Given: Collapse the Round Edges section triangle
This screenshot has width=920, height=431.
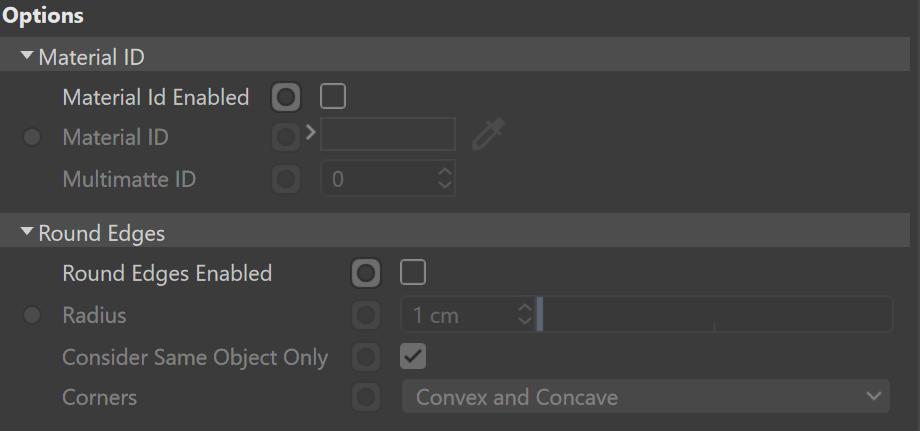Looking at the screenshot, I should pos(27,232).
